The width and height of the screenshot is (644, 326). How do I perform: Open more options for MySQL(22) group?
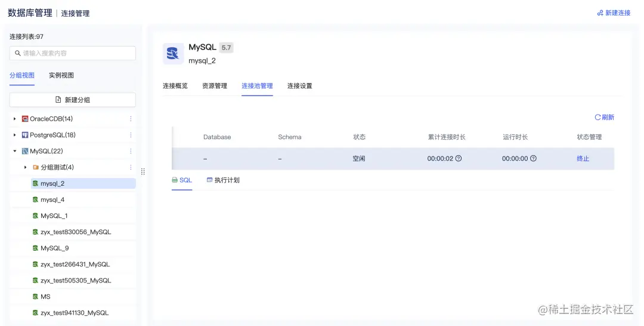(131, 151)
